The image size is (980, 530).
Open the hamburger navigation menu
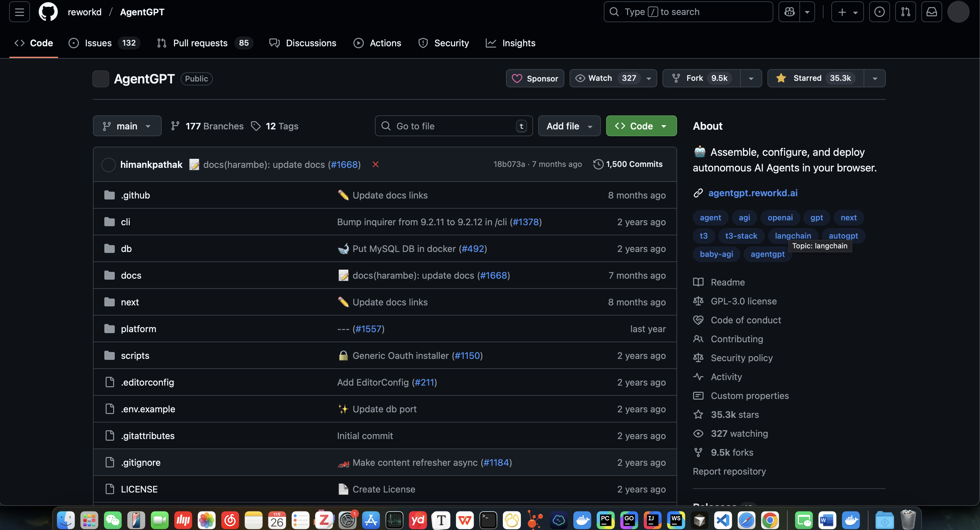[x=20, y=12]
